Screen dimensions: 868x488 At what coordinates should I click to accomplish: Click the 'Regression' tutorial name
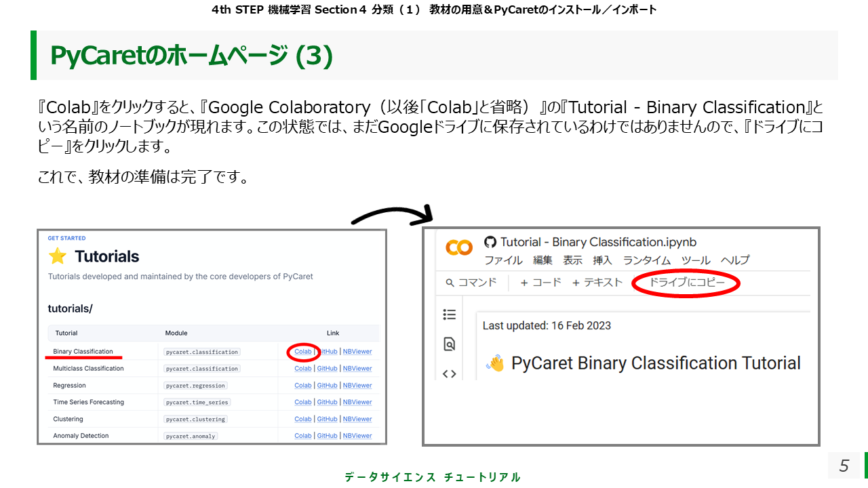pyautogui.click(x=69, y=386)
